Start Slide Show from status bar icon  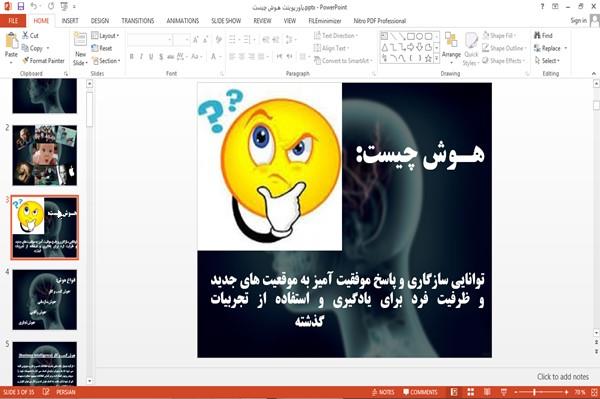[x=504, y=392]
